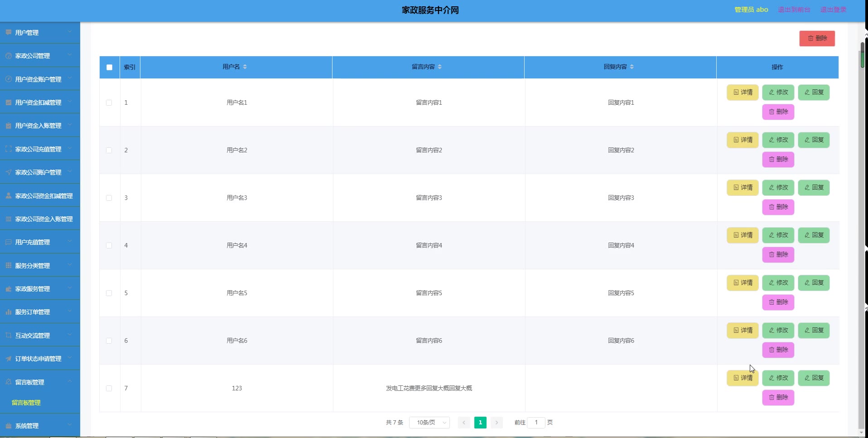Check the checkbox for row 7
Viewport: 868px width, 438px height.
[109, 388]
